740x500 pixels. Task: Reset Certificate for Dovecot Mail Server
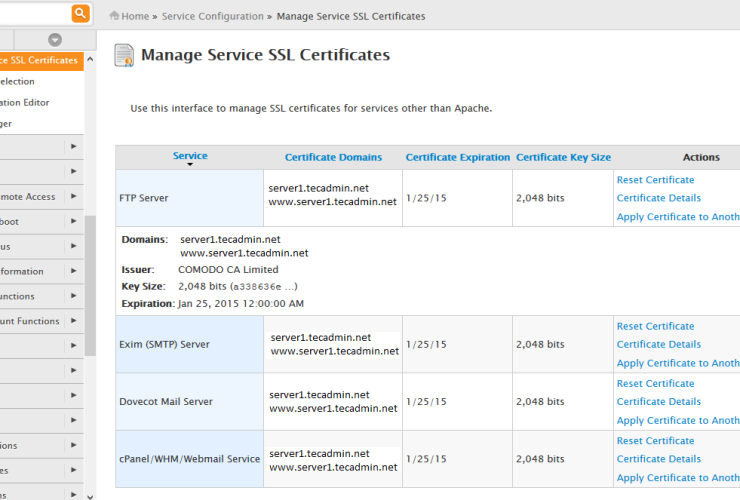click(x=655, y=384)
